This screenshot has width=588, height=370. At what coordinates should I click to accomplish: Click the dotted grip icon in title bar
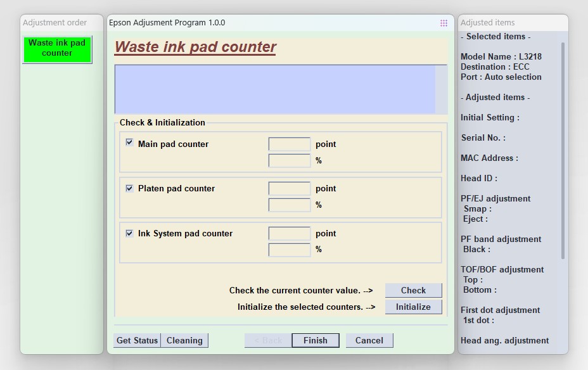point(444,23)
